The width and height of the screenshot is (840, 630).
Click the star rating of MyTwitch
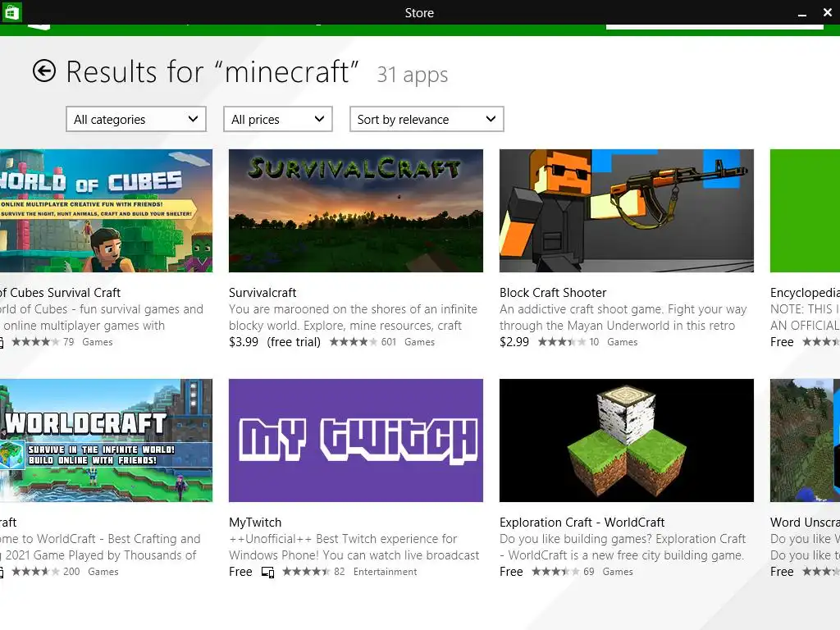306,572
